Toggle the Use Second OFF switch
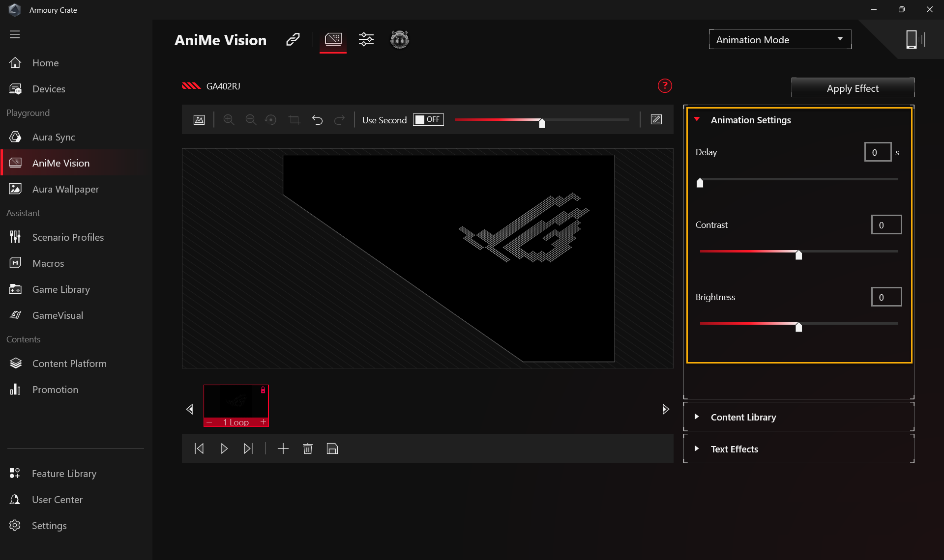This screenshot has width=944, height=560. tap(428, 120)
